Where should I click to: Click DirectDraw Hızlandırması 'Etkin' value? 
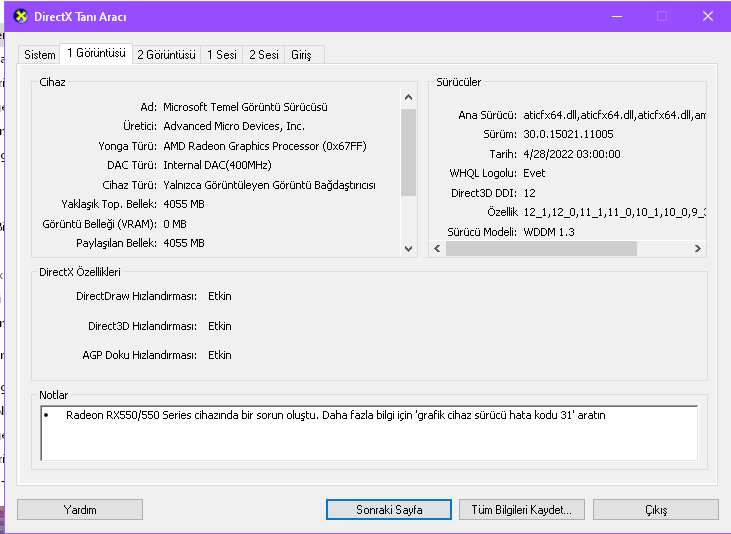(220, 296)
